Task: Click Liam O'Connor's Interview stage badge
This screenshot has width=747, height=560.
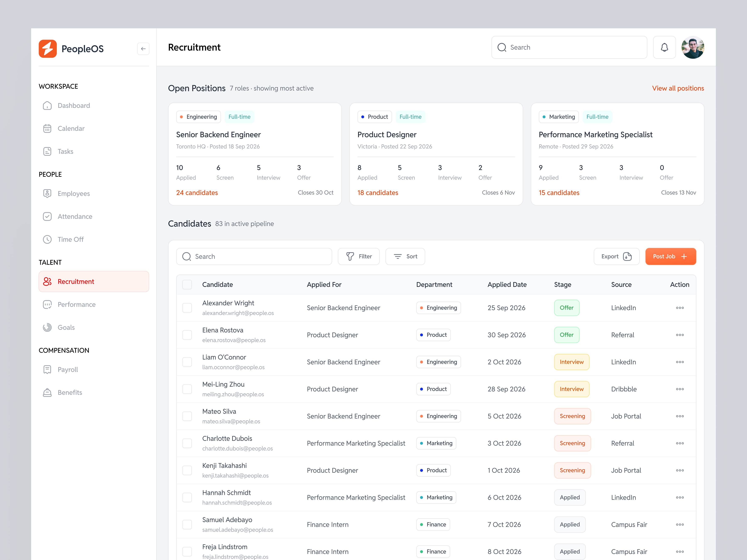Action: (571, 362)
